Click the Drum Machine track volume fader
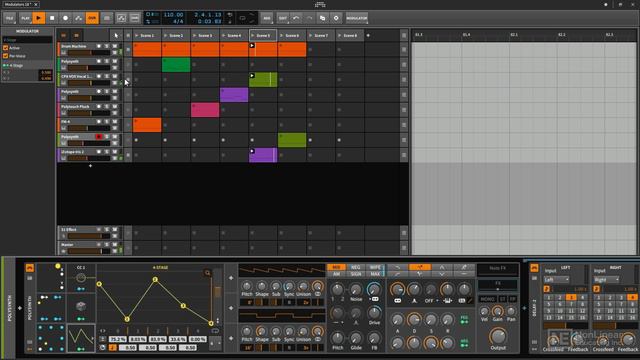This screenshot has width=640, height=360. pos(89,53)
